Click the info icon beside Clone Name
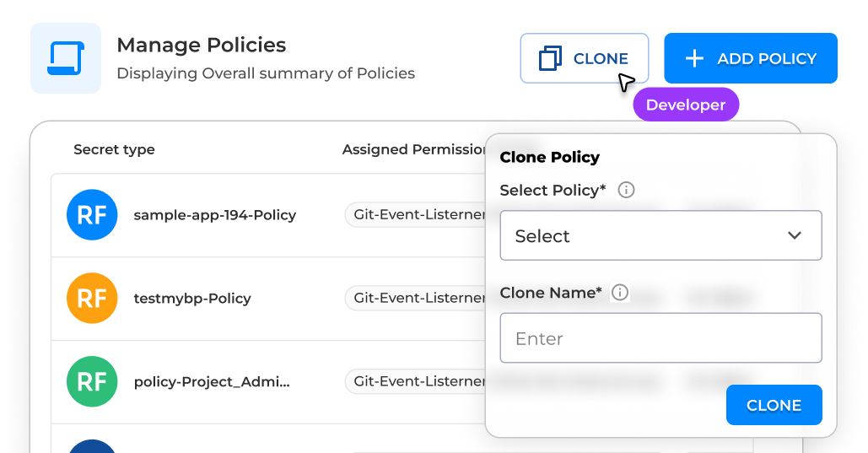Screen dimensions: 868x453 pyautogui.click(x=620, y=293)
